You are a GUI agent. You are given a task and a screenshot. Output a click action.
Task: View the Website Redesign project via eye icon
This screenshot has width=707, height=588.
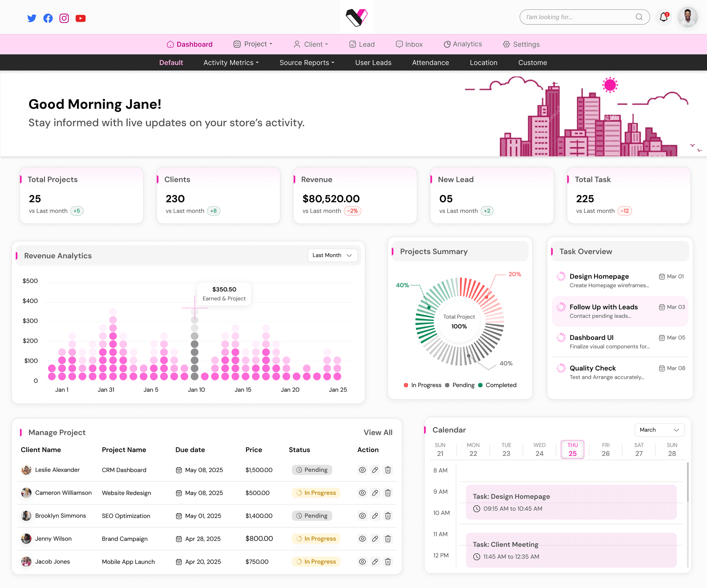click(362, 493)
